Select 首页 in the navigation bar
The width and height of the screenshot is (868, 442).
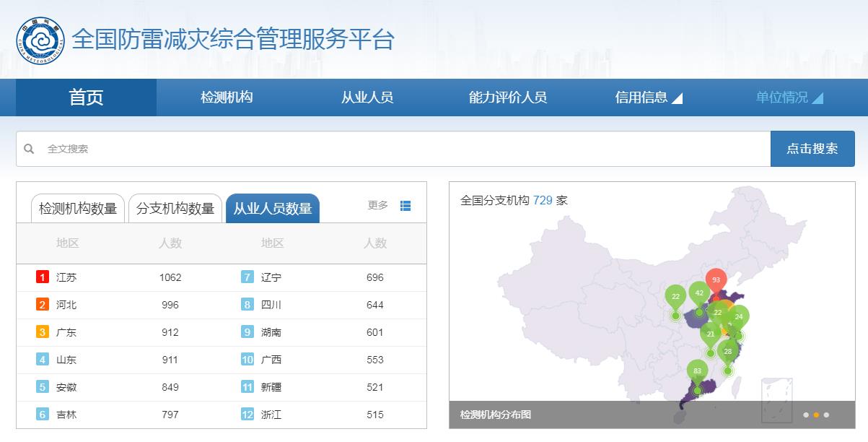(x=84, y=97)
